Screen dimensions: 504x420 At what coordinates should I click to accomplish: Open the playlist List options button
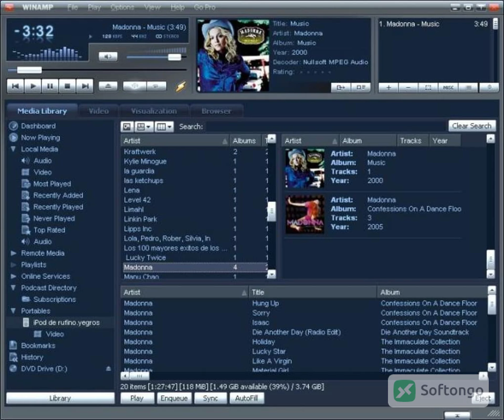[x=469, y=88]
